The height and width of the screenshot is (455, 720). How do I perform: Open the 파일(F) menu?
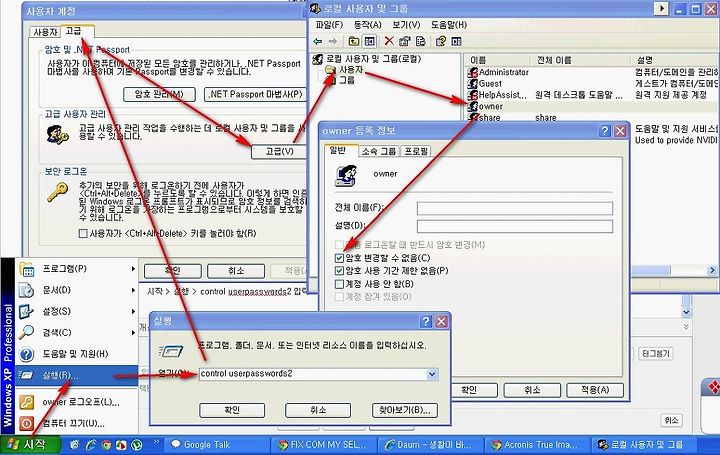[x=329, y=24]
